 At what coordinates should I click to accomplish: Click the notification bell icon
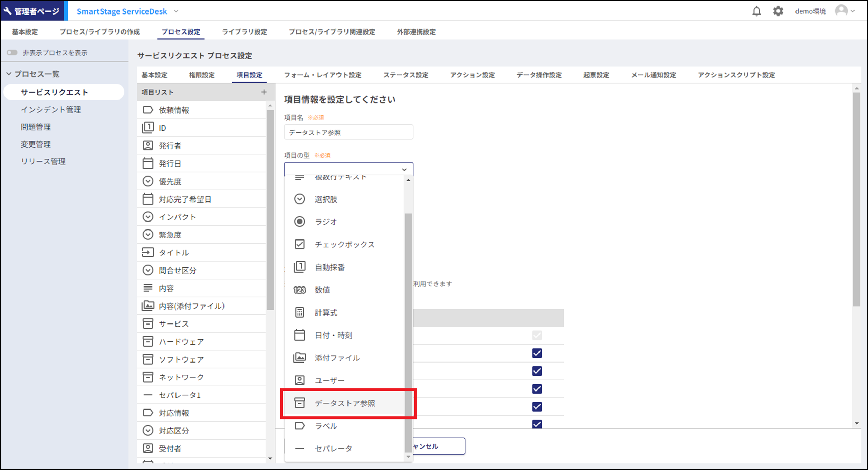tap(756, 11)
